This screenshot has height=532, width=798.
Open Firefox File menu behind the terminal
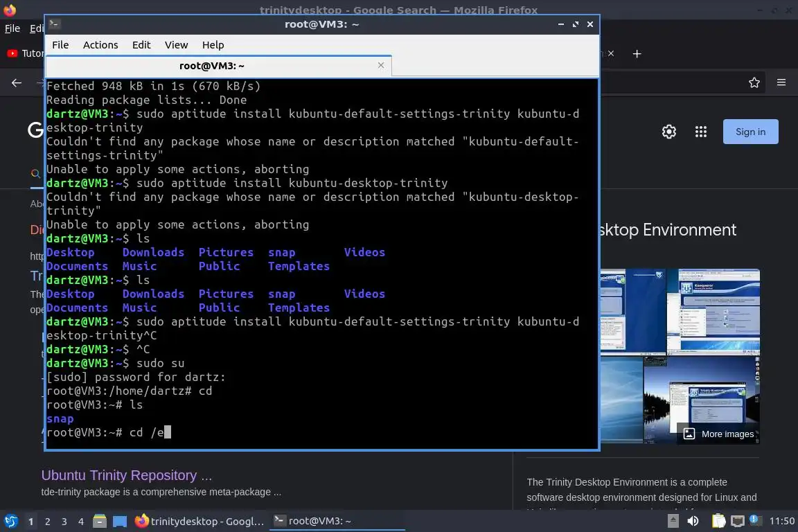[12, 28]
